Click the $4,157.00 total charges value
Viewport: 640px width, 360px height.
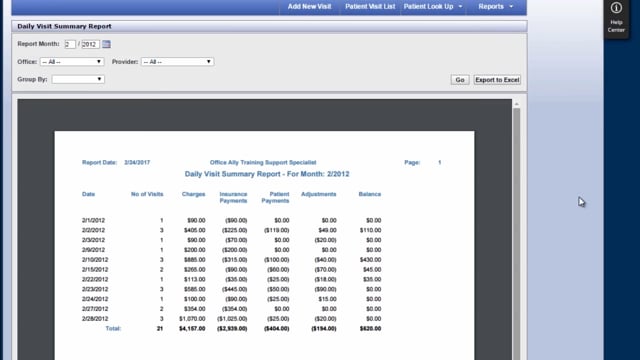[x=192, y=329]
